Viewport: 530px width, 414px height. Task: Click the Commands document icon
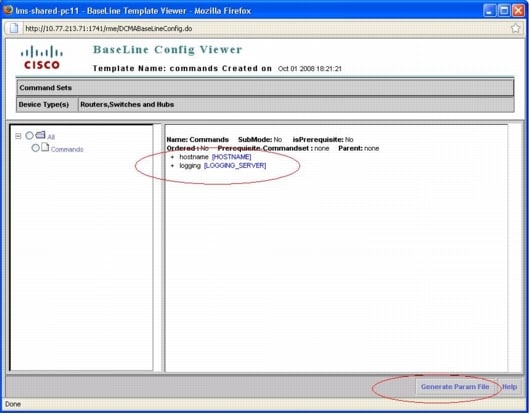[45, 147]
